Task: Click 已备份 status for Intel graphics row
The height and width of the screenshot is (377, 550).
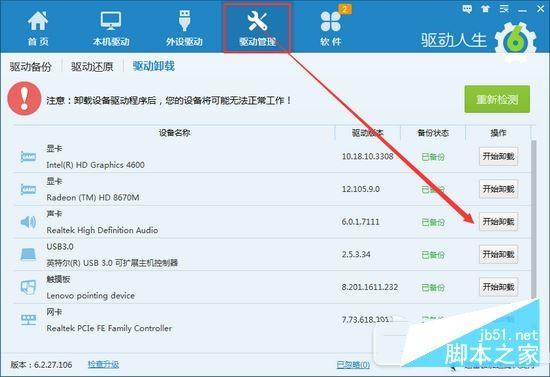Action: [433, 157]
